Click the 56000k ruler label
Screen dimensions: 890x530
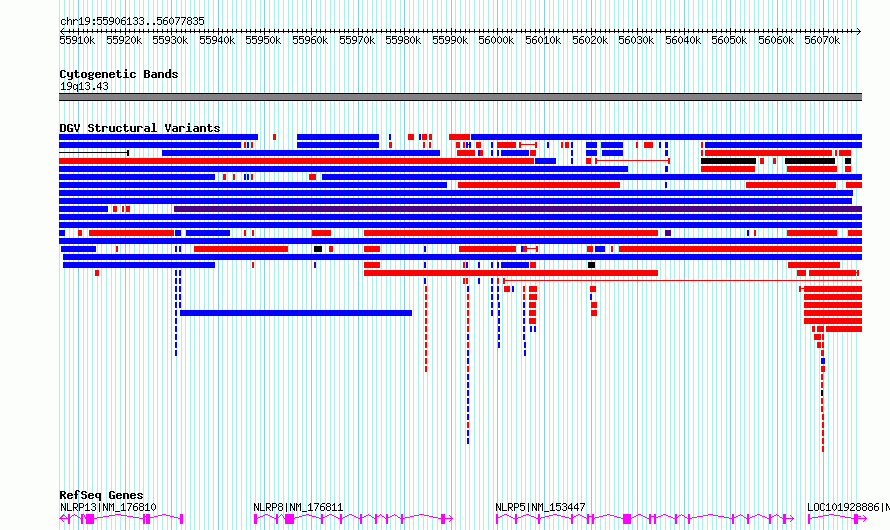(x=496, y=40)
